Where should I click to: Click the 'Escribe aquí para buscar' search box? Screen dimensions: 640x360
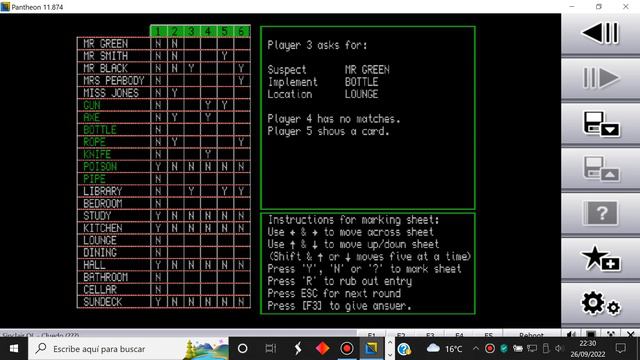coord(129,349)
